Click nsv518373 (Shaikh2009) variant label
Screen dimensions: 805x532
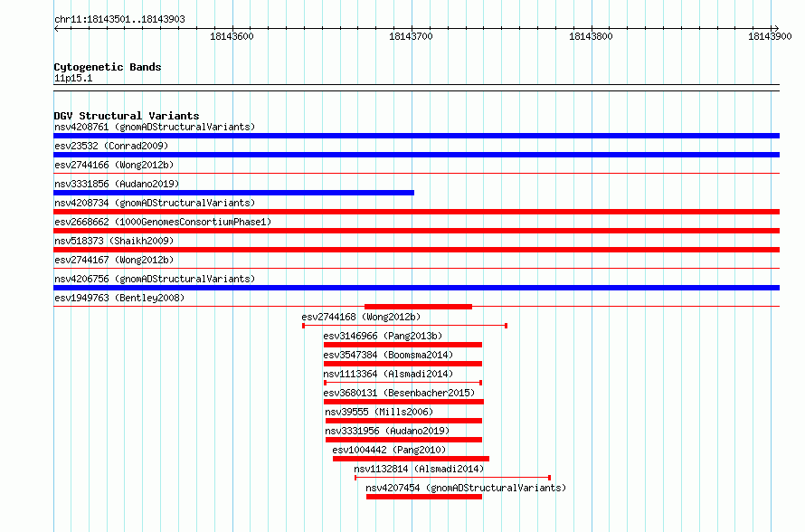pos(114,241)
